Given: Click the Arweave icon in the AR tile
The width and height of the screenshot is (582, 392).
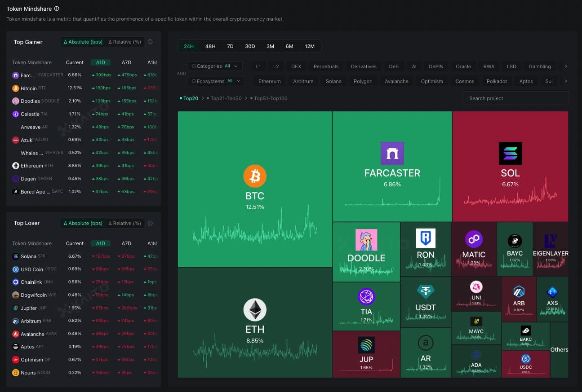Looking at the screenshot, I should pos(425,344).
